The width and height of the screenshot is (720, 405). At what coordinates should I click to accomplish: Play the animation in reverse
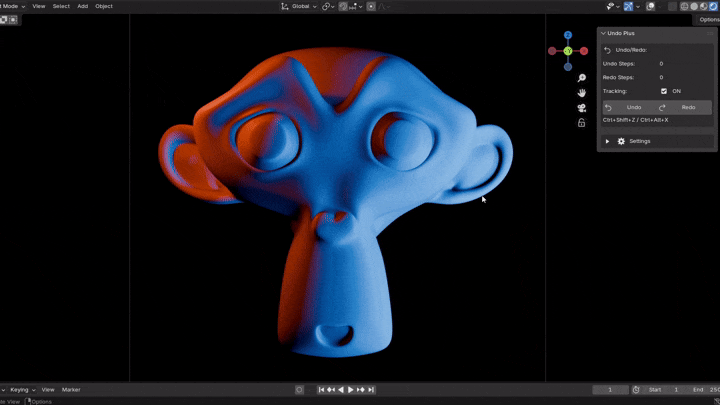(x=341, y=390)
